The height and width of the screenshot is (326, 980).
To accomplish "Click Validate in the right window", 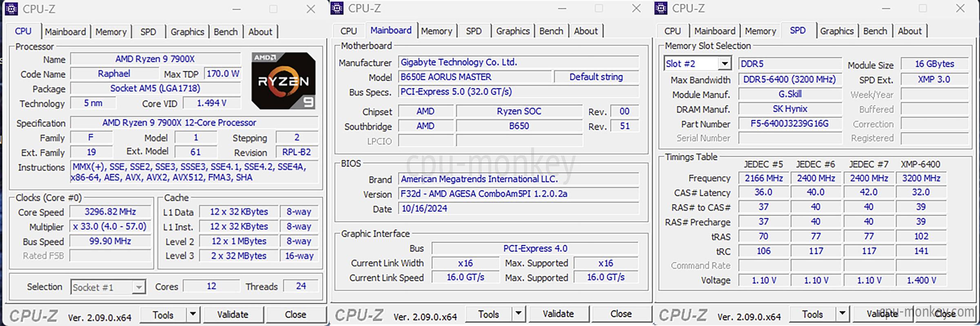I will [882, 314].
